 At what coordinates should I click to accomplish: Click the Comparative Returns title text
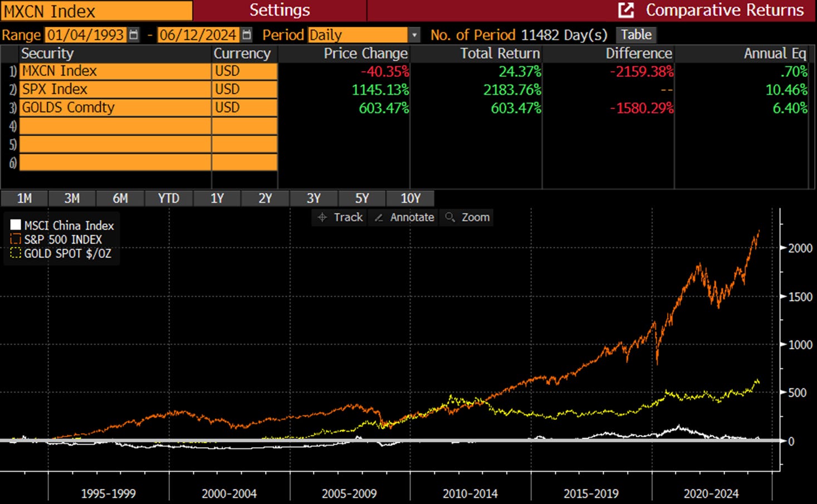[725, 10]
